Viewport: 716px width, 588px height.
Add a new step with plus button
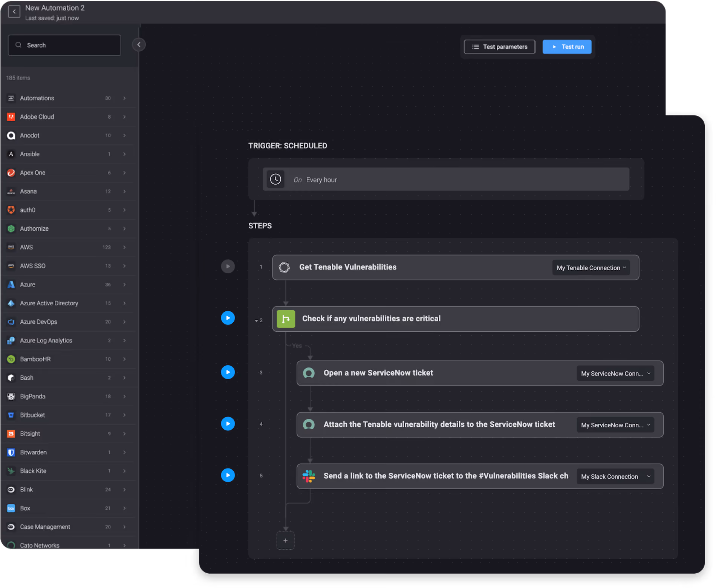(x=285, y=541)
